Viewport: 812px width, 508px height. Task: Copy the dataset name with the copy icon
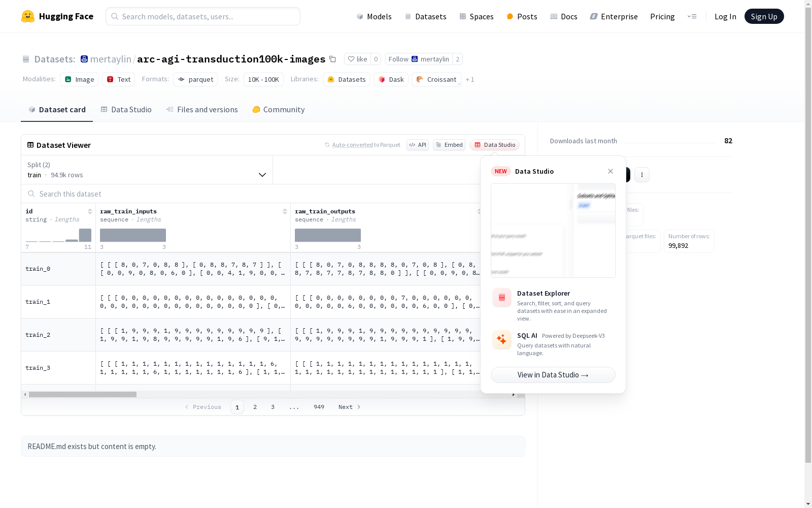332,59
